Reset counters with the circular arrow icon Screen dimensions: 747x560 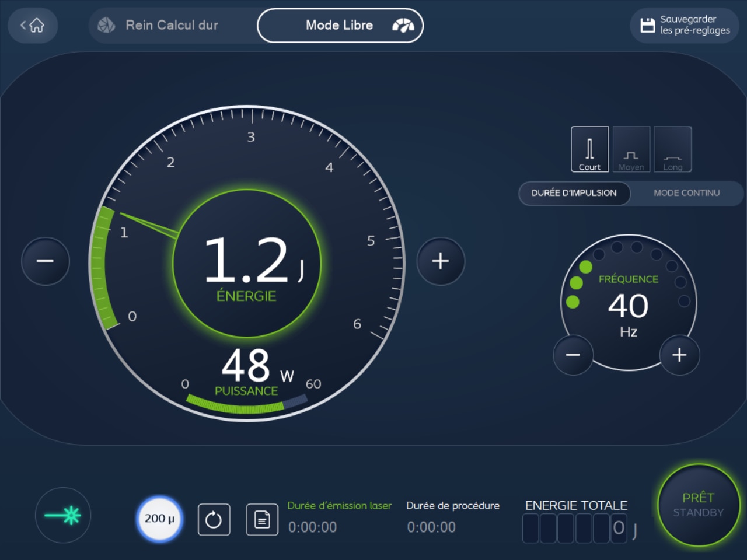pos(214,519)
